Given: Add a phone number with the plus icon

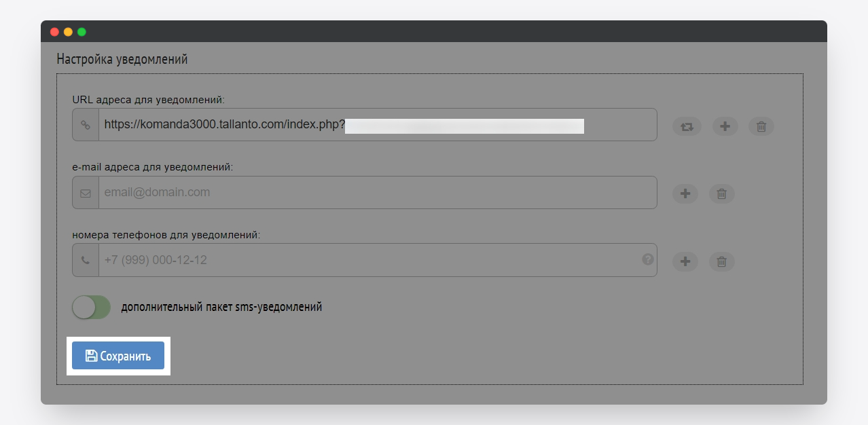Looking at the screenshot, I should coord(685,261).
